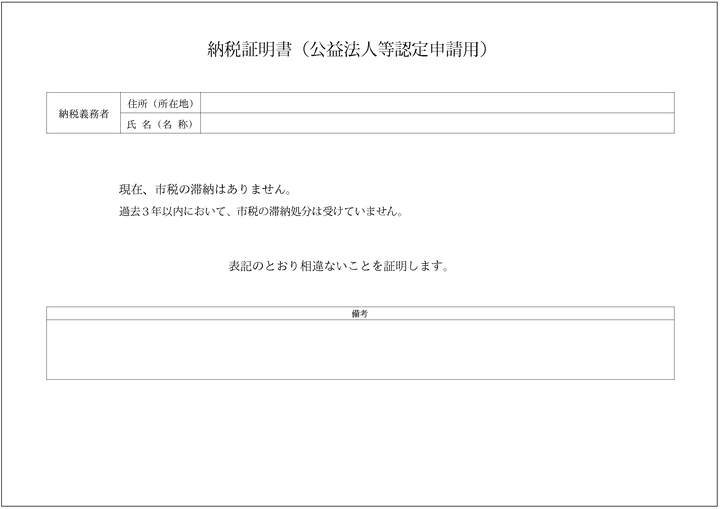Screen dimensions: 720x509
Task: Select the 住所（所在地） label cell
Action: [160, 103]
